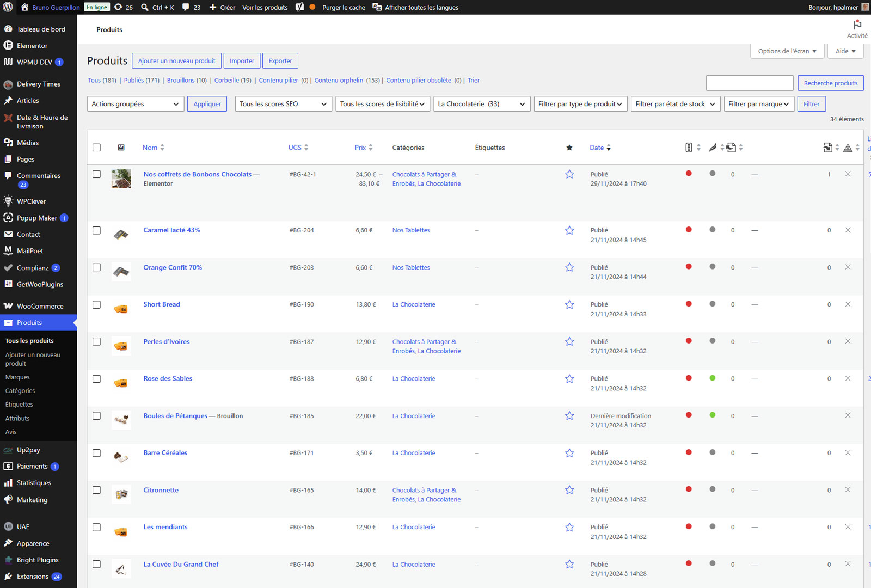Mark Rose des Sables as featured star
This screenshot has height=588, width=871.
569,379
